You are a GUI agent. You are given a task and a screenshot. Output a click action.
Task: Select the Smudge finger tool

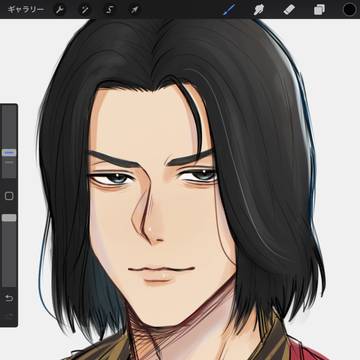[x=258, y=10]
